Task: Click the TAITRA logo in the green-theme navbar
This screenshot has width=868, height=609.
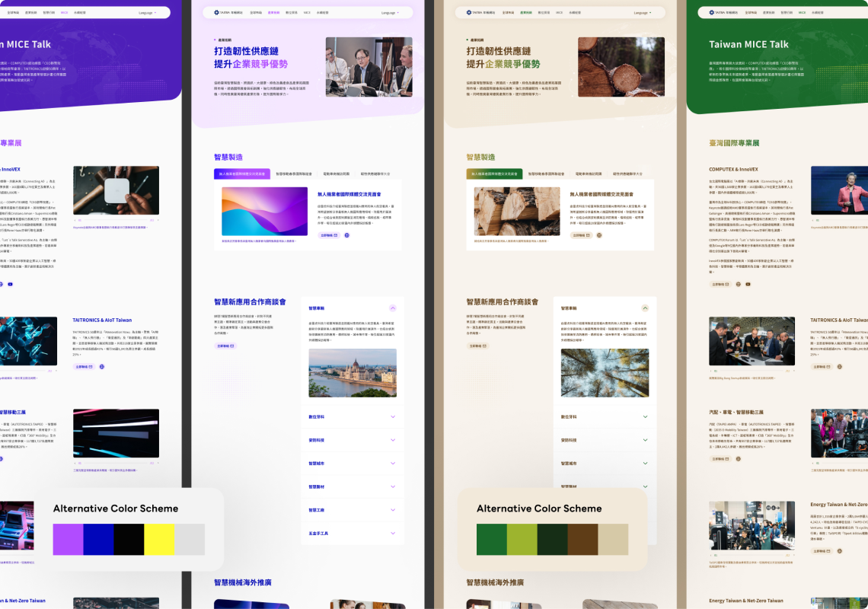Action: point(710,12)
